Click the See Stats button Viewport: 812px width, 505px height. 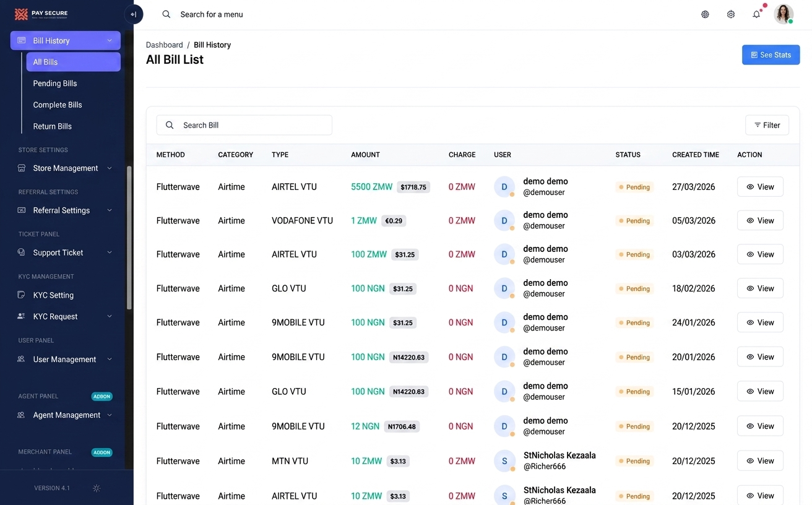click(x=771, y=55)
